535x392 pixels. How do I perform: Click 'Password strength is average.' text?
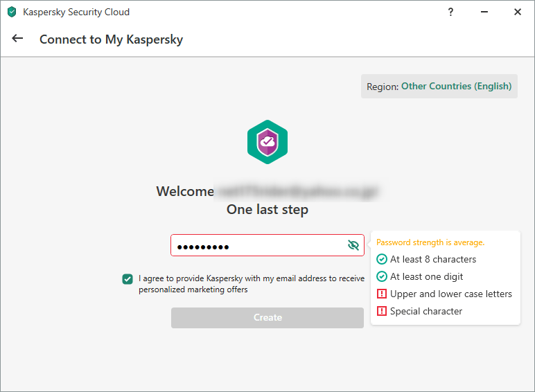(x=430, y=242)
